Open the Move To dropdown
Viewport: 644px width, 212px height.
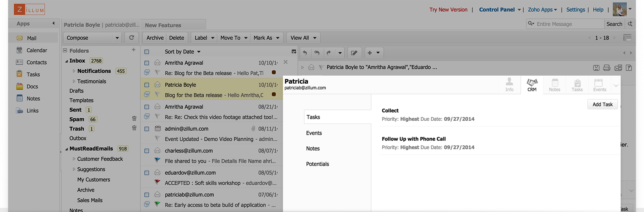[x=233, y=38]
